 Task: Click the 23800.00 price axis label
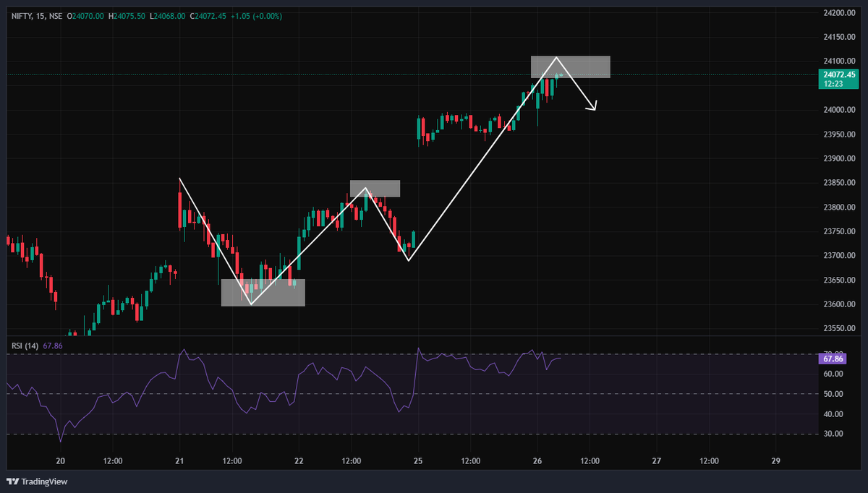[x=839, y=207]
